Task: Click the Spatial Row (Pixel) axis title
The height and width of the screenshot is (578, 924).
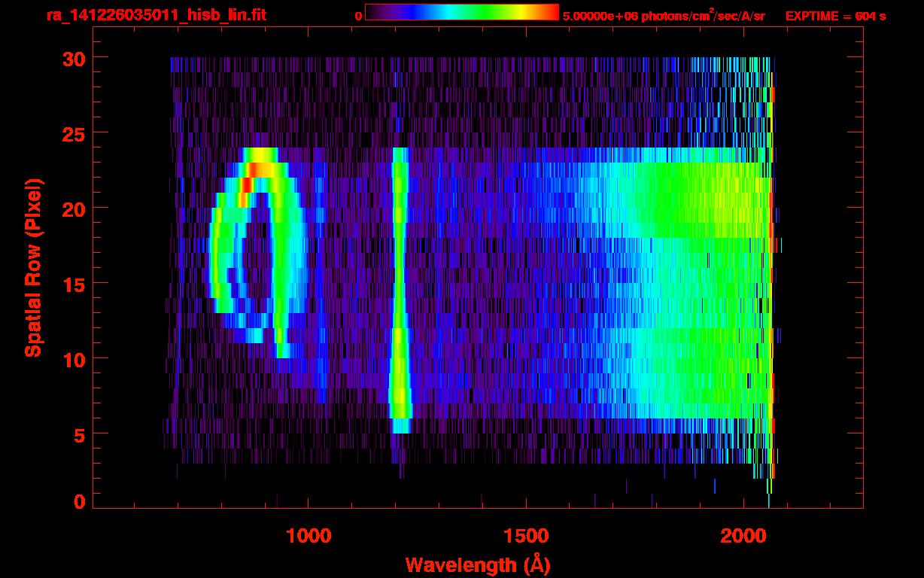Action: (x=33, y=268)
